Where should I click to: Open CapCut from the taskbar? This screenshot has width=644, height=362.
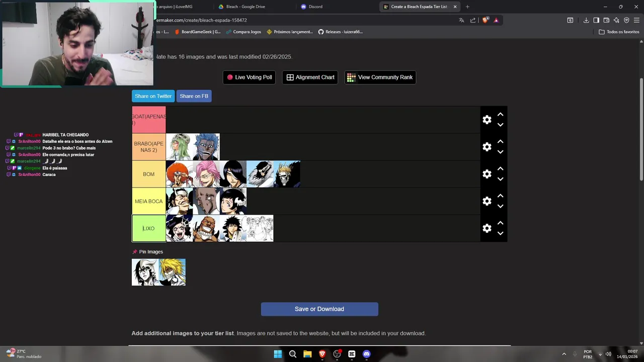point(352,354)
